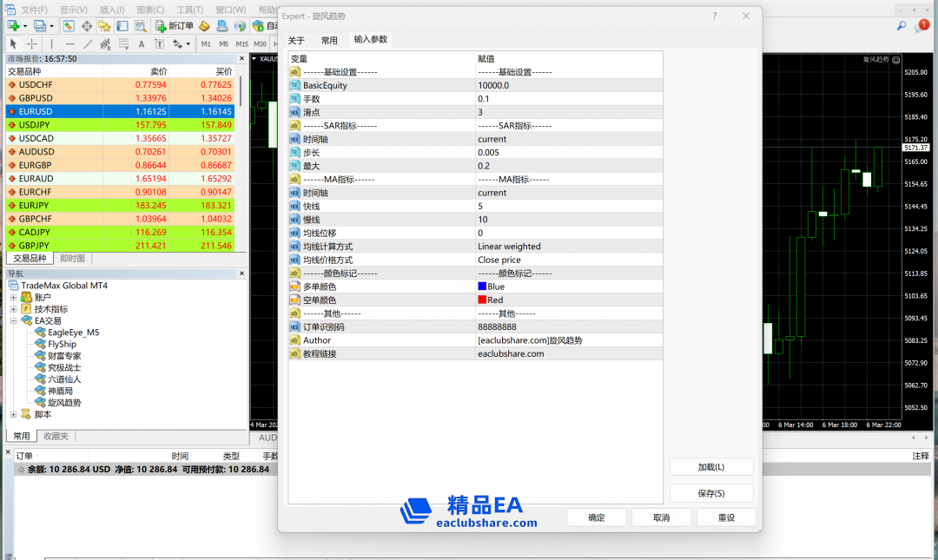Image resolution: width=938 pixels, height=560 pixels.
Task: Collapse the EA交易 tree node
Action: click(14, 321)
